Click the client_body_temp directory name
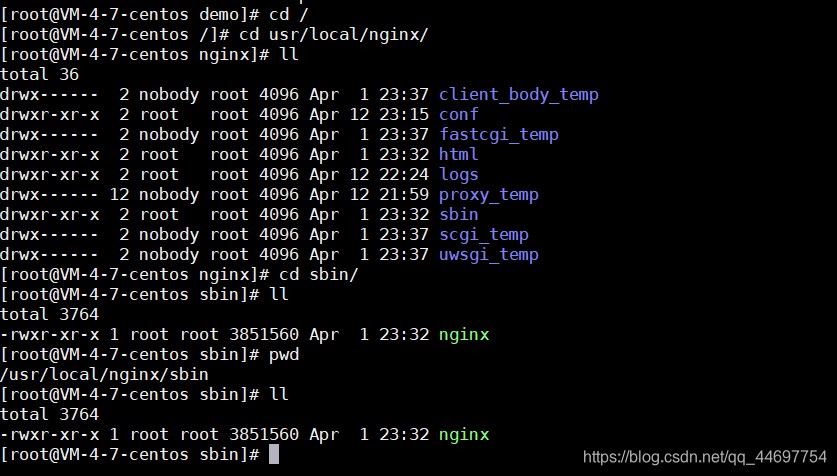The width and height of the screenshot is (837, 476). point(518,95)
